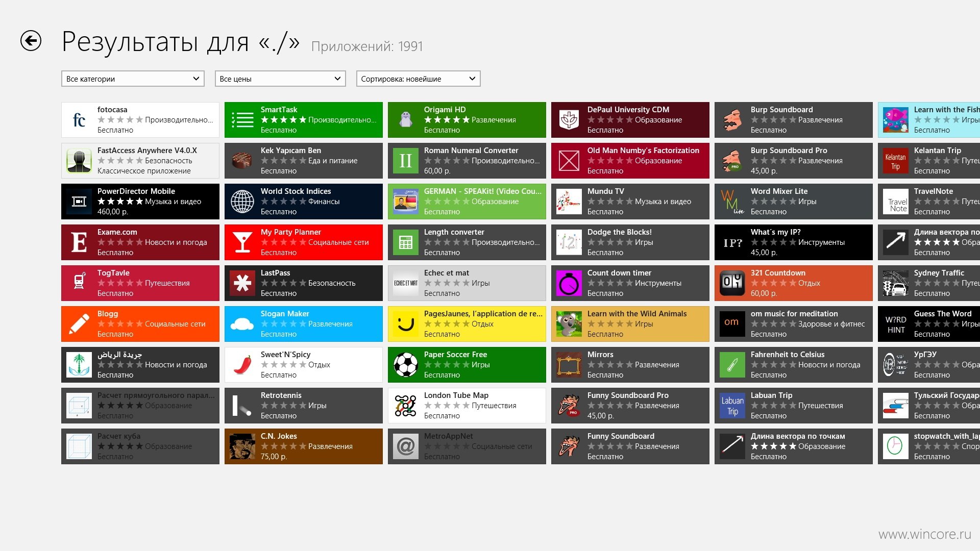The height and width of the screenshot is (551, 980).
Task: Click the World Stock Indices globe icon
Action: coord(242,202)
